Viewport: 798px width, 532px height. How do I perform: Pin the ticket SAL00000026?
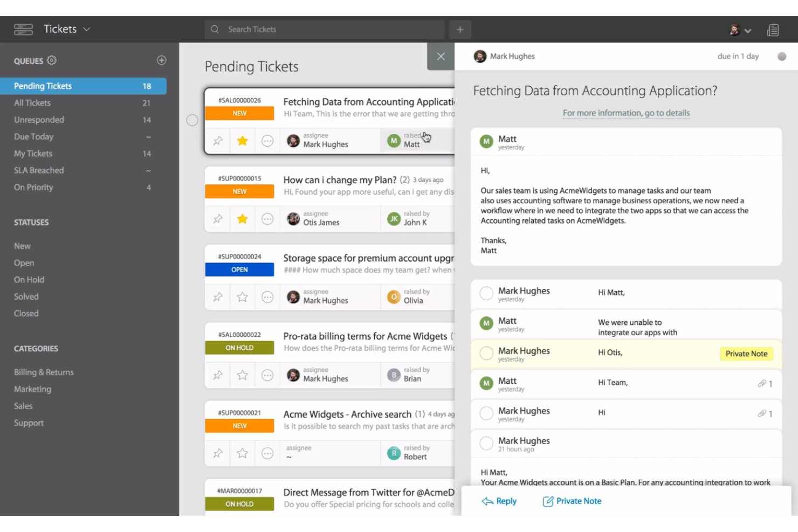click(217, 140)
